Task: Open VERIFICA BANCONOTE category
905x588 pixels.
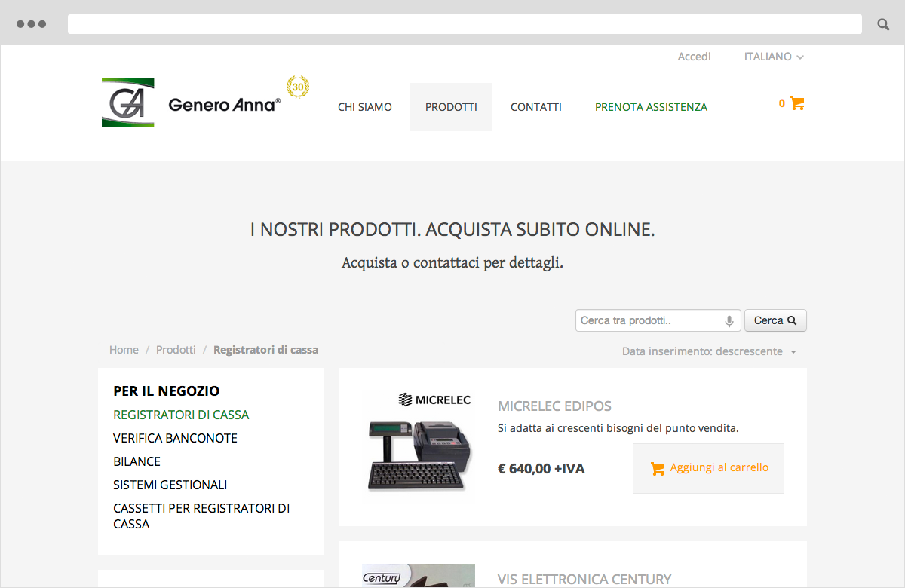Action: click(175, 438)
